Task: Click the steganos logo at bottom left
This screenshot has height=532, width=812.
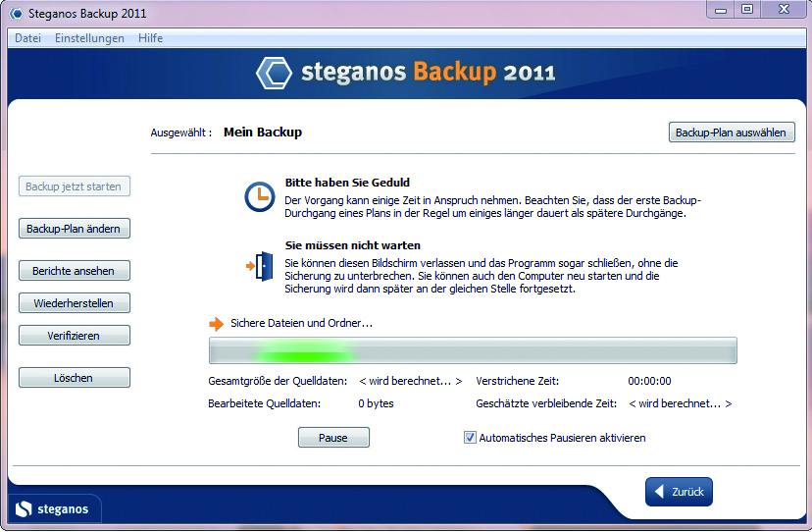Action: (52, 509)
